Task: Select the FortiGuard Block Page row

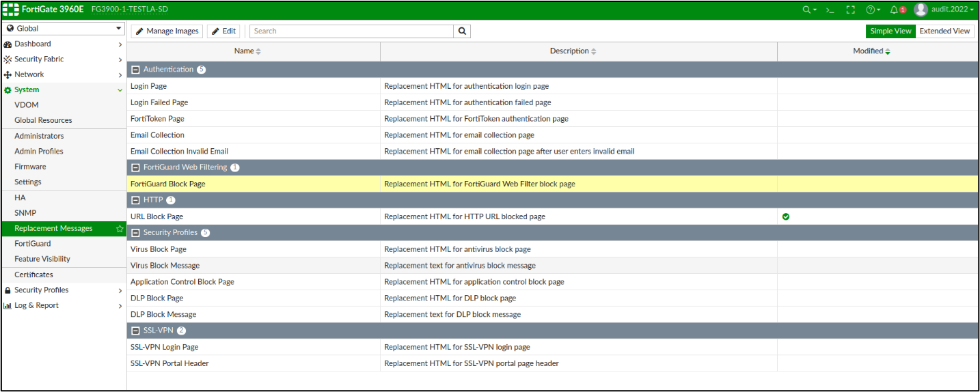Action: click(553, 184)
